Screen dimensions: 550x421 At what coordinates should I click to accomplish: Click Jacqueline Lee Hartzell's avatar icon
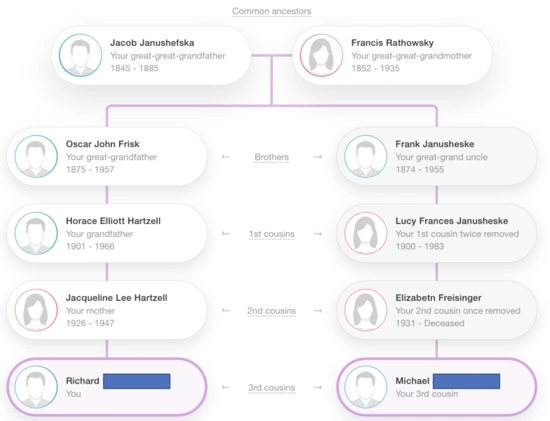click(36, 310)
